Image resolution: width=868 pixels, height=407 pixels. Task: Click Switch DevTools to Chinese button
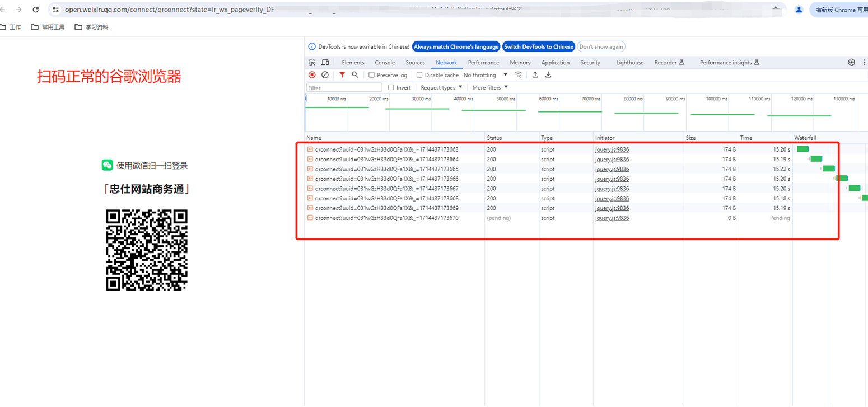coord(539,46)
